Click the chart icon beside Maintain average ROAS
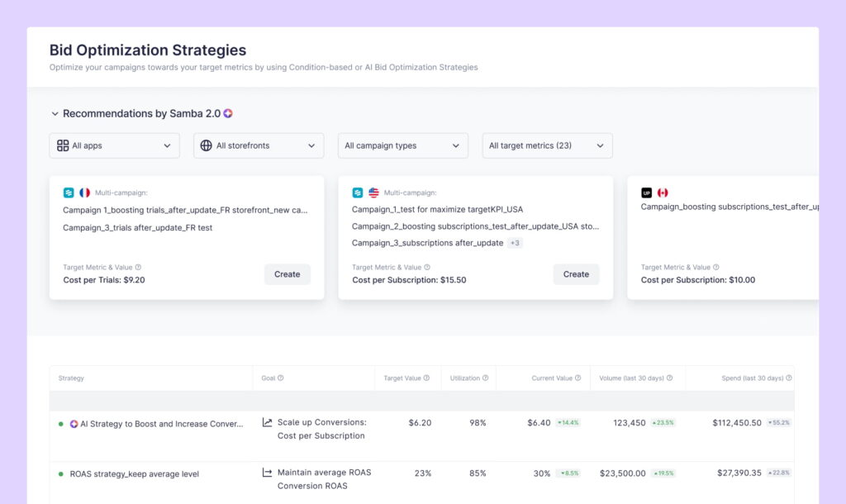846x504 pixels. coord(266,473)
